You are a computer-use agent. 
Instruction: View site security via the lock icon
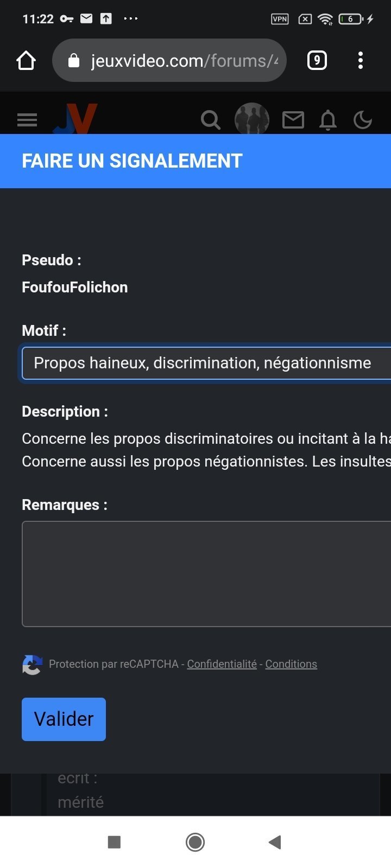pyautogui.click(x=74, y=61)
